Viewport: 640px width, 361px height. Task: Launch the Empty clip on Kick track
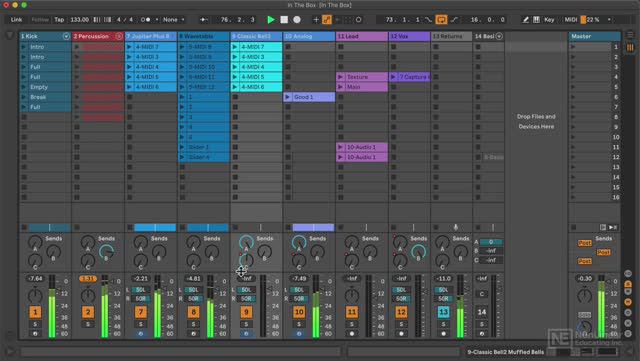(24, 87)
